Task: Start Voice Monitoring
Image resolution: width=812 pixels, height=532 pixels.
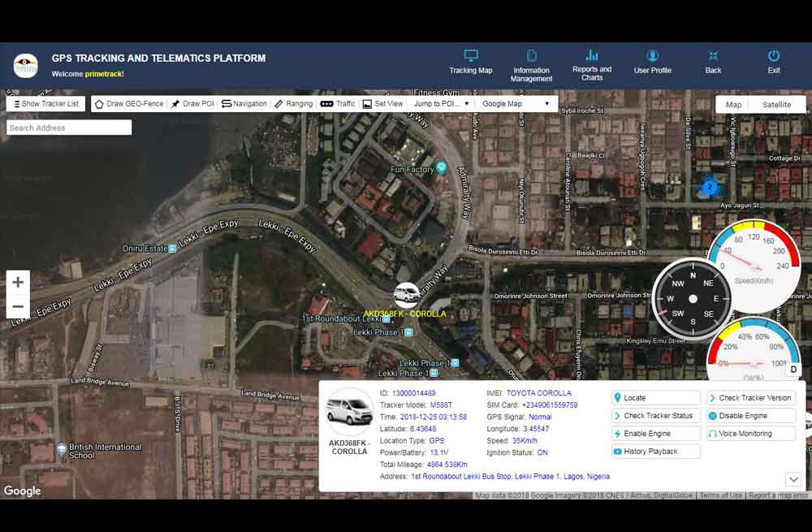Action: click(751, 434)
